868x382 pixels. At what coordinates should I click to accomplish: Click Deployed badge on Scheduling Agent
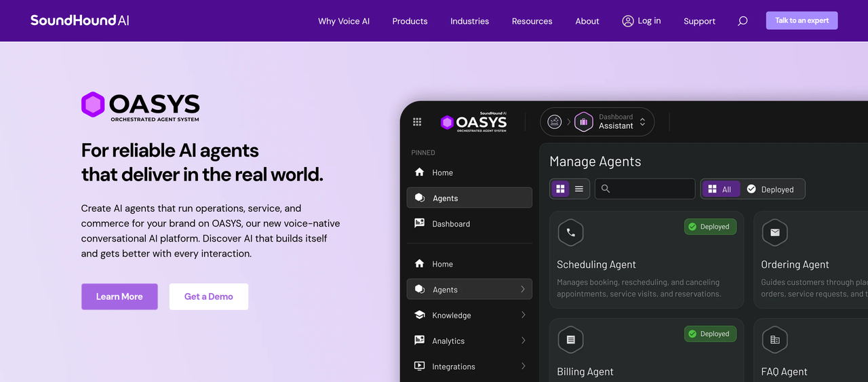[x=710, y=227]
